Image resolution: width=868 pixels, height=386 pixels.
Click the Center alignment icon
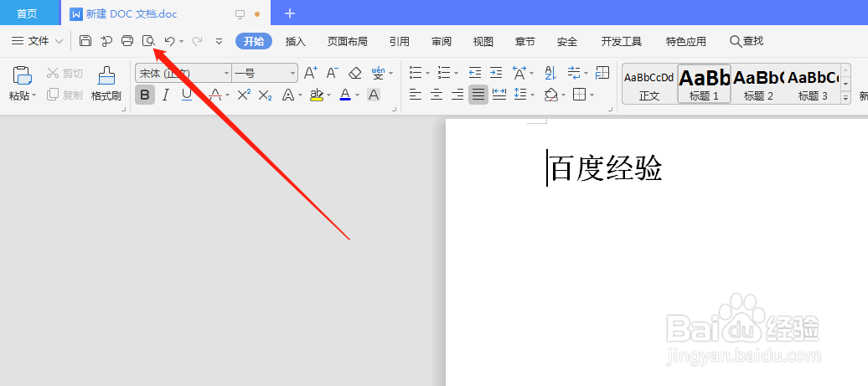437,95
